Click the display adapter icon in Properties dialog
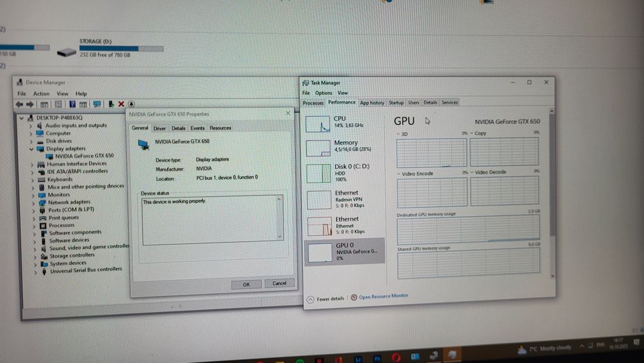The width and height of the screenshot is (644, 363). click(144, 144)
